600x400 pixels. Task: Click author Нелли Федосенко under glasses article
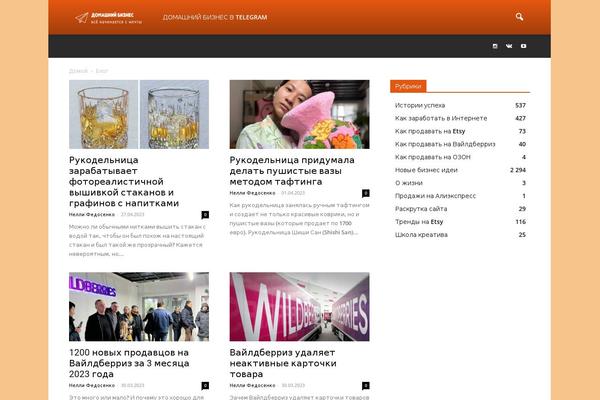[92, 215]
